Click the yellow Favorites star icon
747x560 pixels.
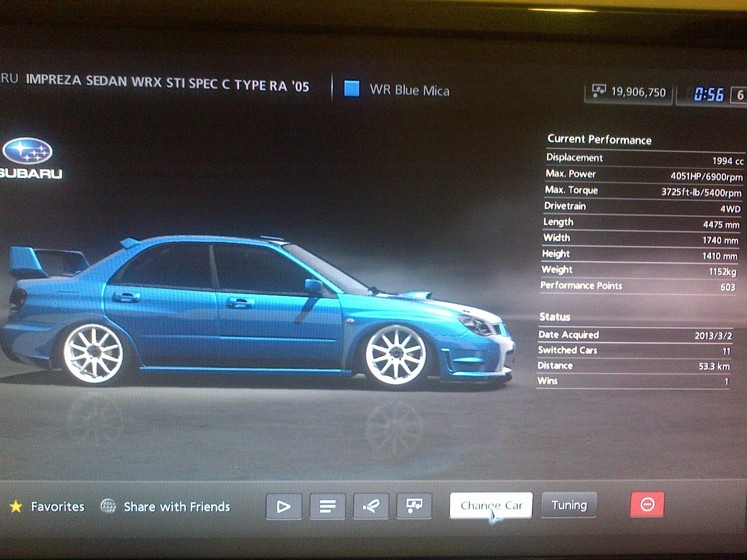click(15, 507)
